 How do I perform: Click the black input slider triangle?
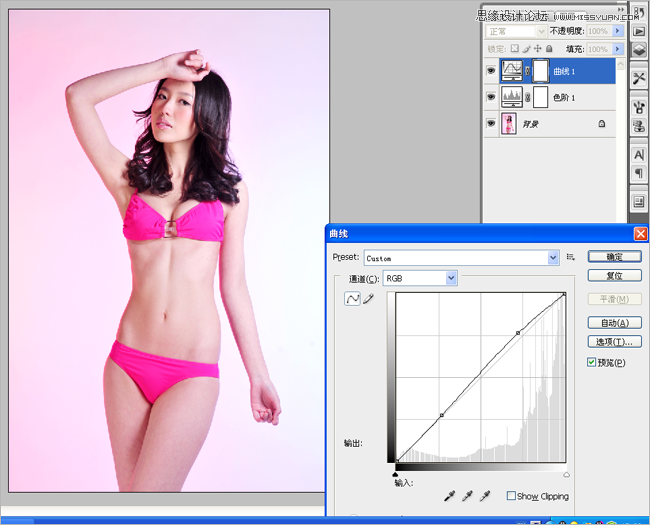(395, 474)
